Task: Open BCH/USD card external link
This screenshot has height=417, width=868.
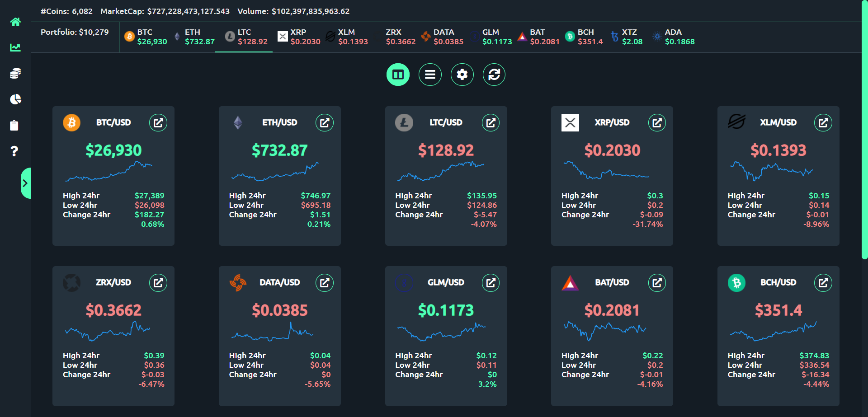Action: (x=823, y=282)
